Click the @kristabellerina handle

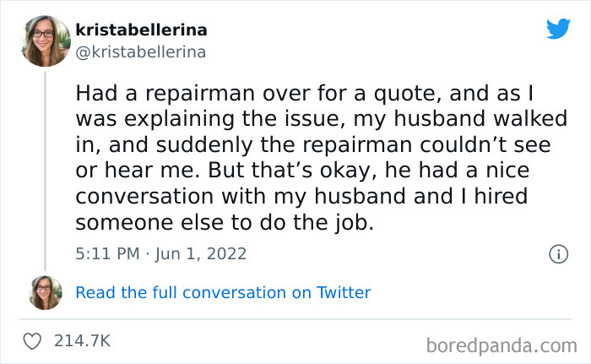[141, 52]
